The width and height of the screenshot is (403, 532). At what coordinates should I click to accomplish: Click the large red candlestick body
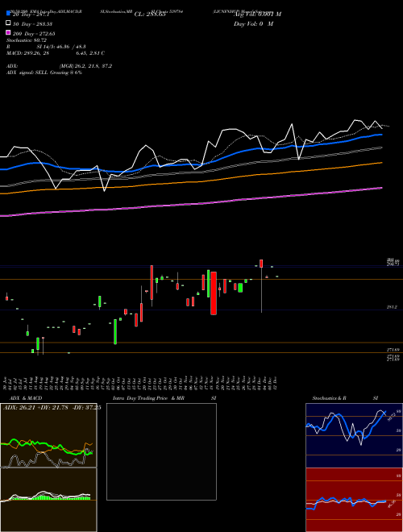tap(214, 293)
